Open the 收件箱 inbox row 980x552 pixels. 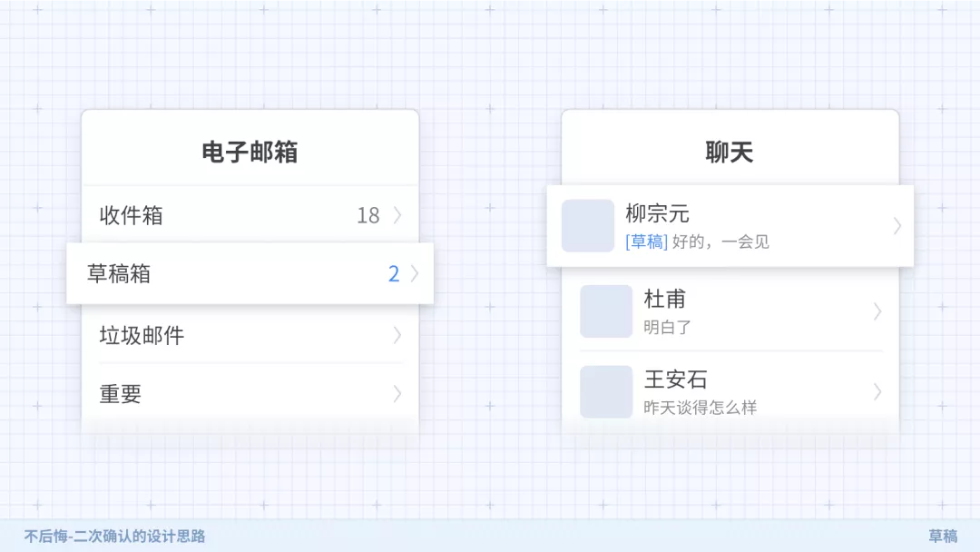click(250, 214)
